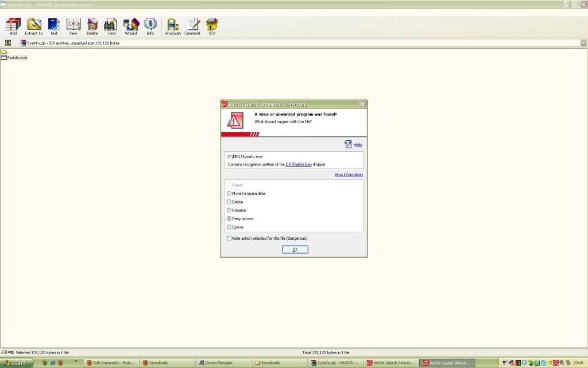This screenshot has width=588, height=368.
Task: Go up one level with the arrow icon
Action: click(x=8, y=43)
